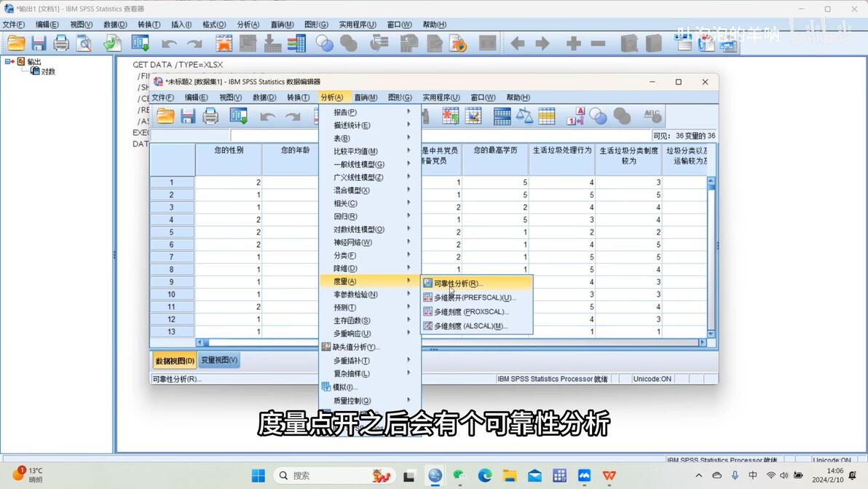Value labels icon in Data Editor toolbar

click(x=575, y=117)
